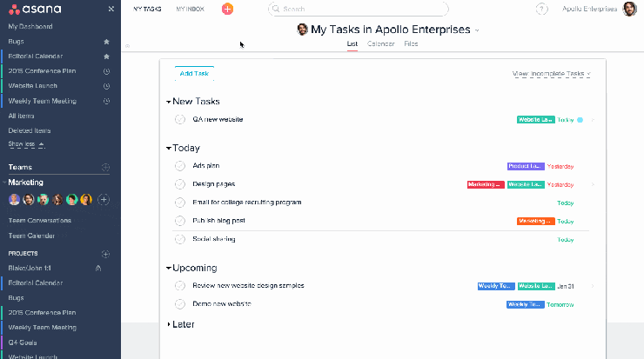The height and width of the screenshot is (359, 644).
Task: Expand the Later section
Action: (169, 324)
